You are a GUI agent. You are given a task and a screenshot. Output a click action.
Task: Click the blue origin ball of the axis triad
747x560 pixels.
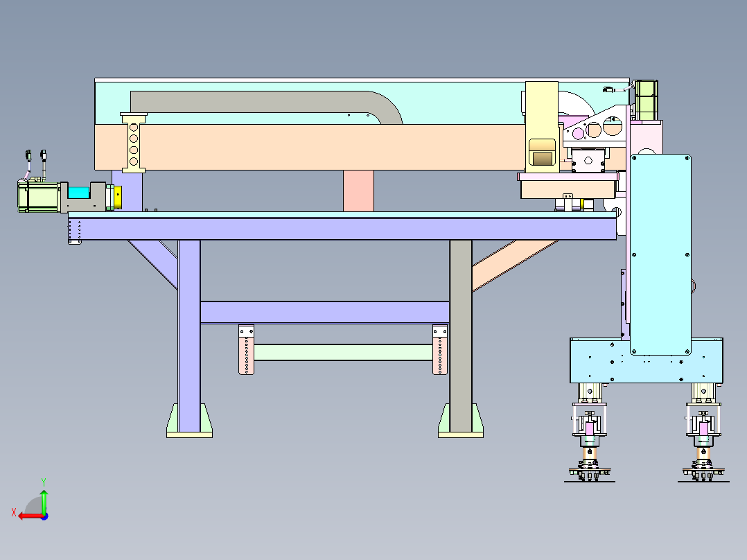[x=44, y=516]
